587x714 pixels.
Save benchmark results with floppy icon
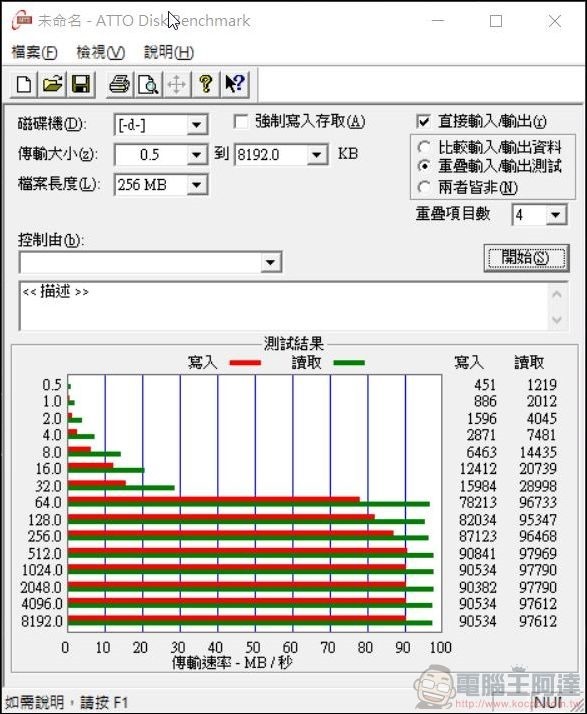point(81,84)
